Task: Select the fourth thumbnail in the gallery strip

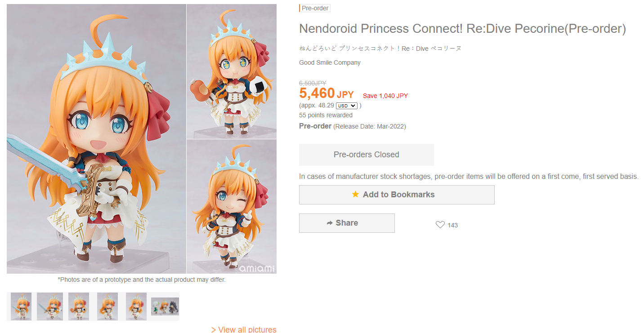Action: click(x=107, y=306)
